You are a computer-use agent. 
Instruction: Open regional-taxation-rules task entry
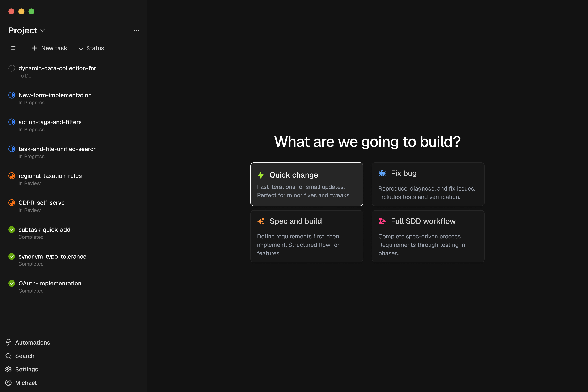[50, 176]
